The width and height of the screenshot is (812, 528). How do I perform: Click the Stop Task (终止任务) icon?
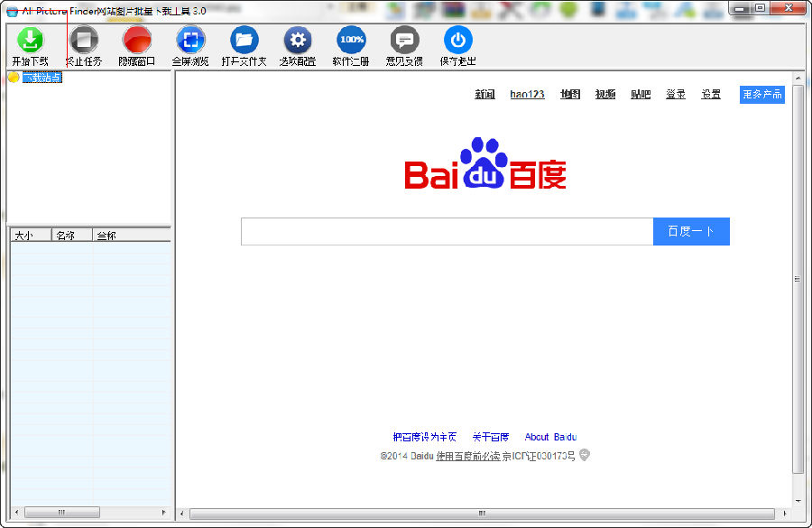[x=84, y=40]
